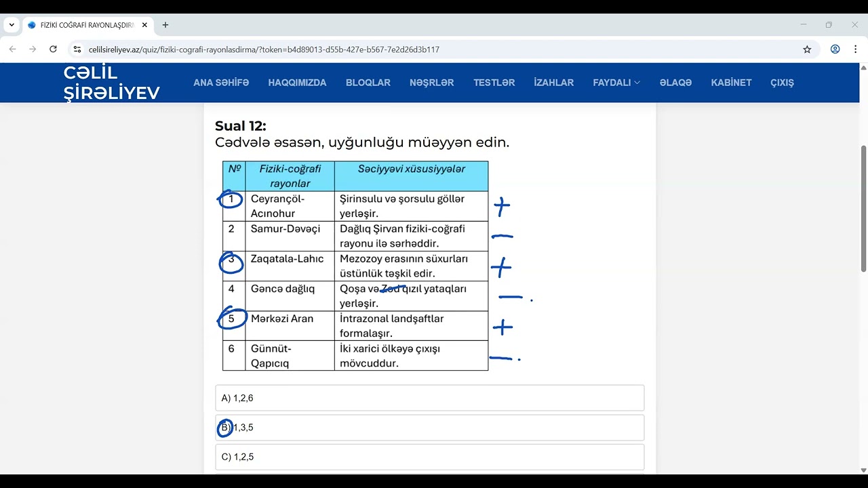Click 'Gəncə dağlıq' table cell
868x488 pixels.
pyautogui.click(x=290, y=296)
